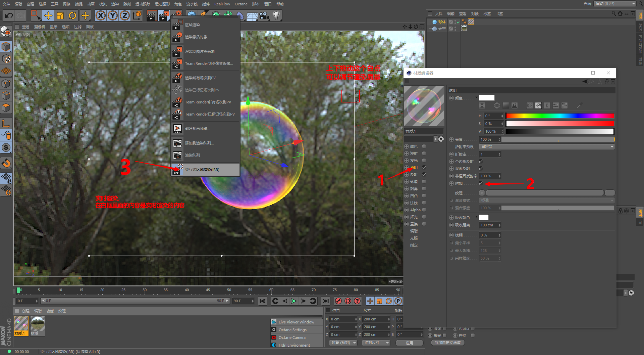Choose 渲染到图片查看器 menu entry
The width and height of the screenshot is (644, 355).
[x=206, y=51]
